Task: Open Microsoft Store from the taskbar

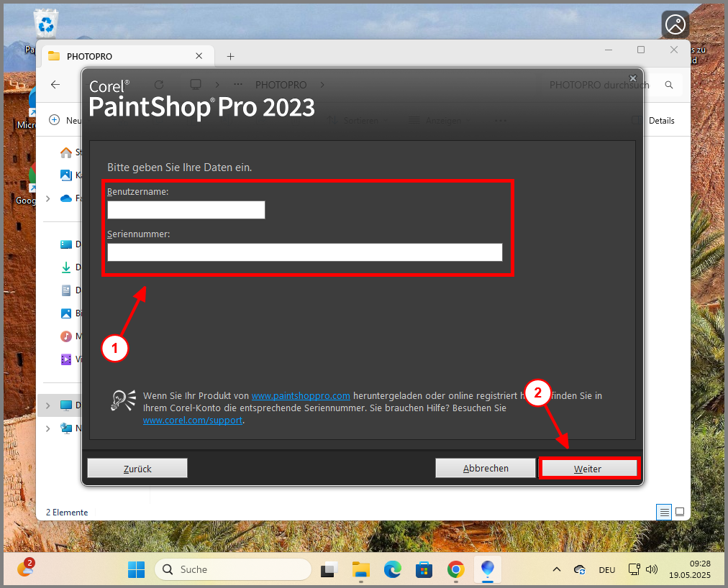Action: tap(424, 569)
